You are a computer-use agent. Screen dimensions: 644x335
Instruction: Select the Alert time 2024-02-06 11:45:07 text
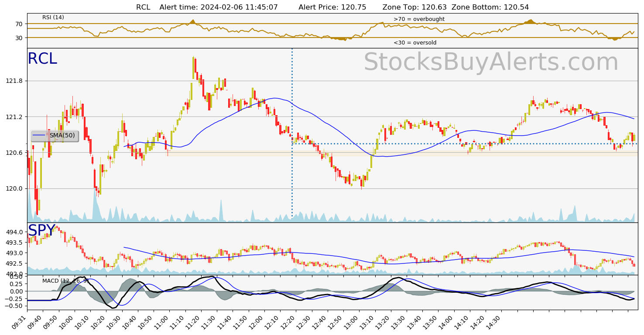click(x=219, y=7)
